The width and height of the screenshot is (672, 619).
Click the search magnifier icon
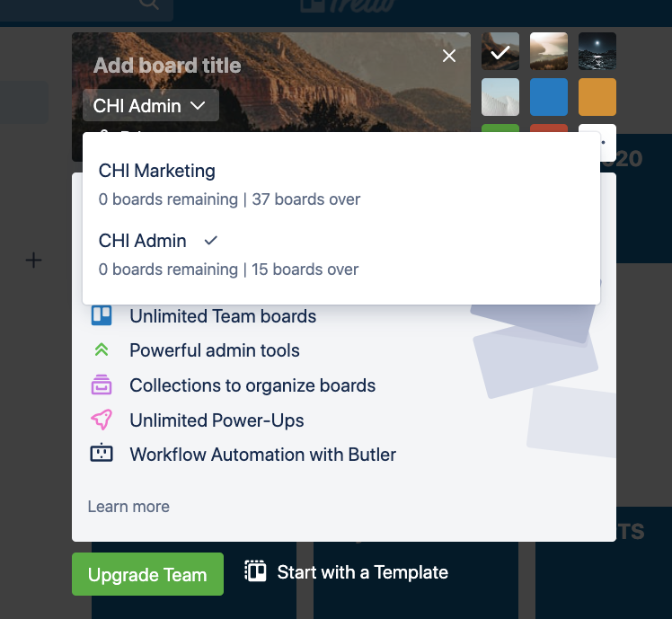tap(149, 4)
